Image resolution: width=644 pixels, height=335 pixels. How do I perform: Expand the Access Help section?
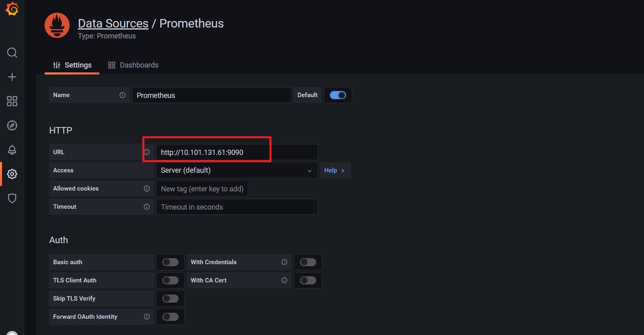pyautogui.click(x=335, y=170)
